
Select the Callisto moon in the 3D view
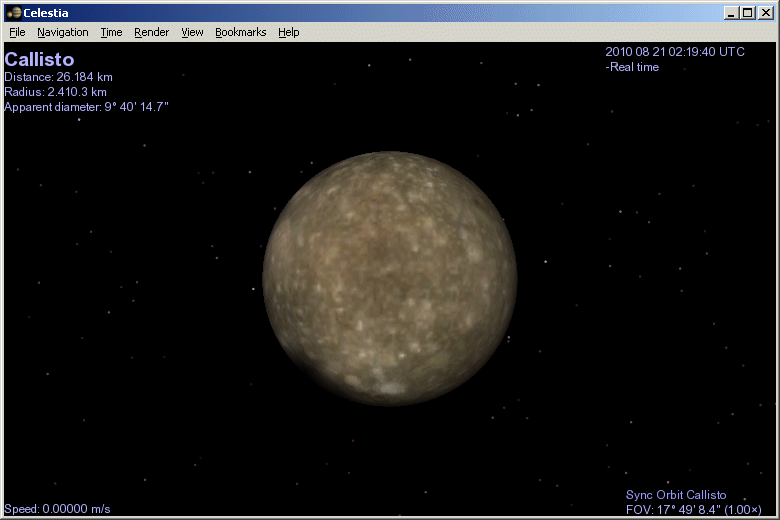click(x=390, y=278)
